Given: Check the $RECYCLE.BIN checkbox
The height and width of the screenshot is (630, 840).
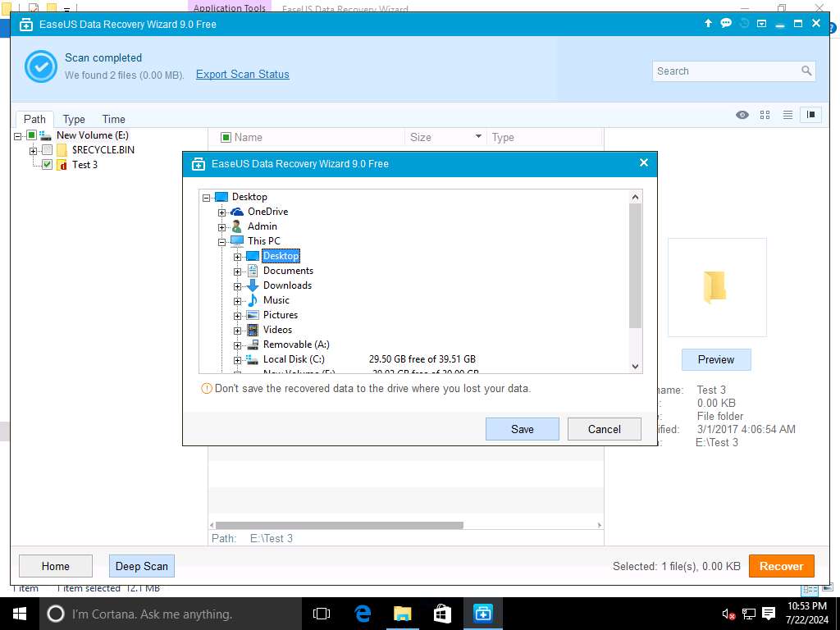Looking at the screenshot, I should click(x=47, y=150).
